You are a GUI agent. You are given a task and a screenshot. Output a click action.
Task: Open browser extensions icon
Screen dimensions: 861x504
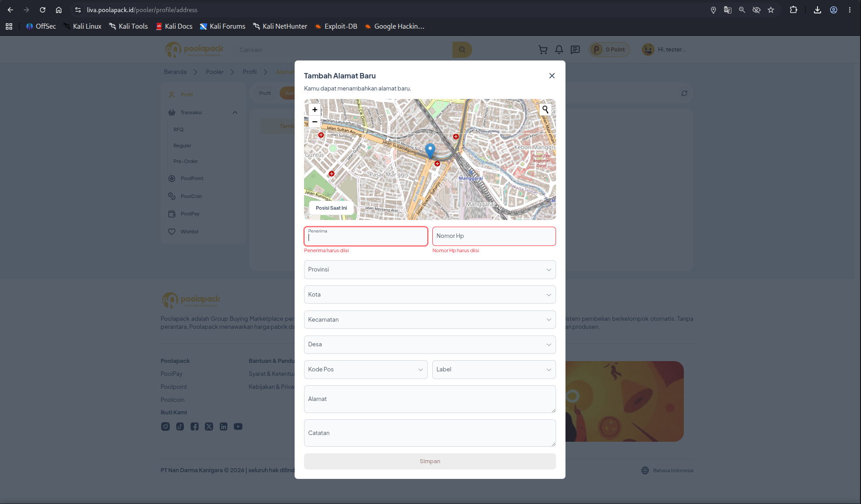(x=793, y=10)
